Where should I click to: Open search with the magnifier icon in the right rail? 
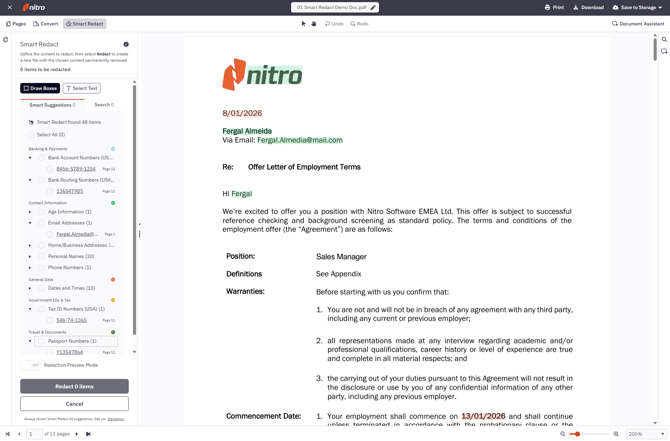click(x=664, y=39)
